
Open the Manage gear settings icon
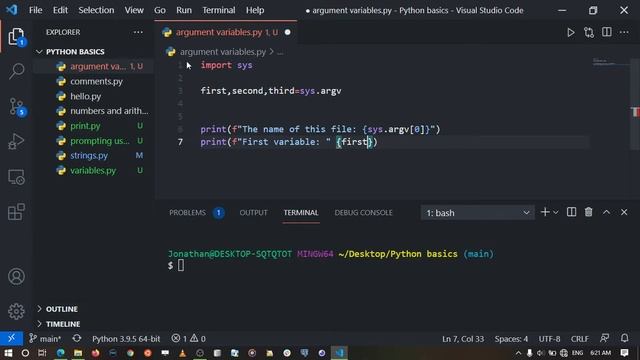click(16, 311)
